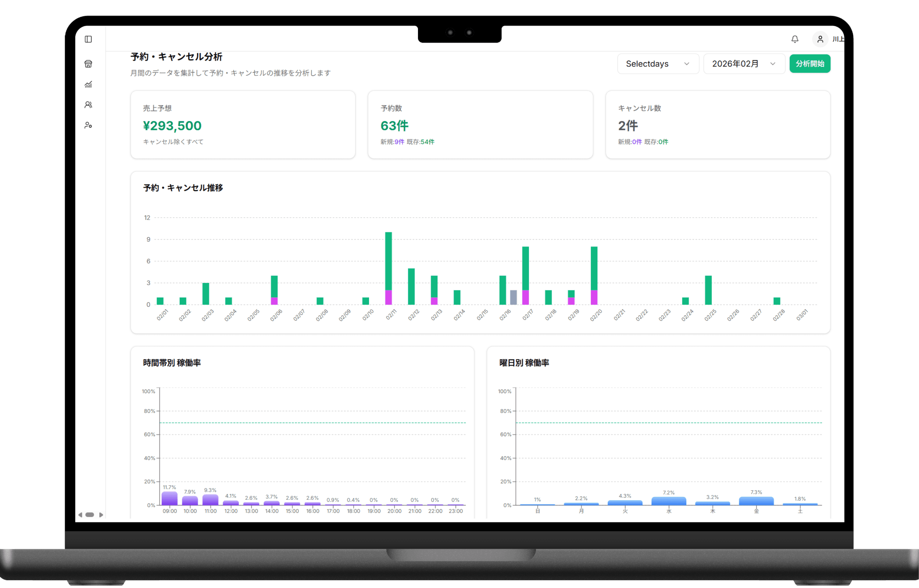Click the 02/25 bar in trend chart
This screenshot has width=919, height=588.
[x=708, y=290]
